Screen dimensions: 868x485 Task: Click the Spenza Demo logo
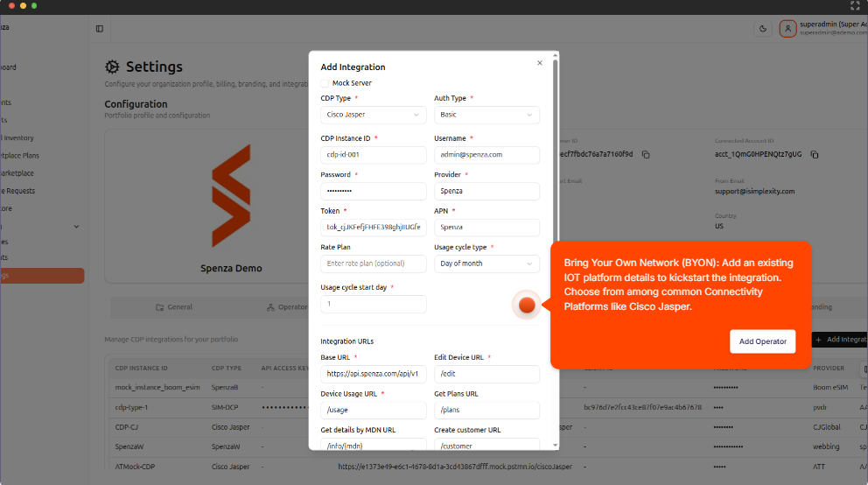tap(231, 196)
